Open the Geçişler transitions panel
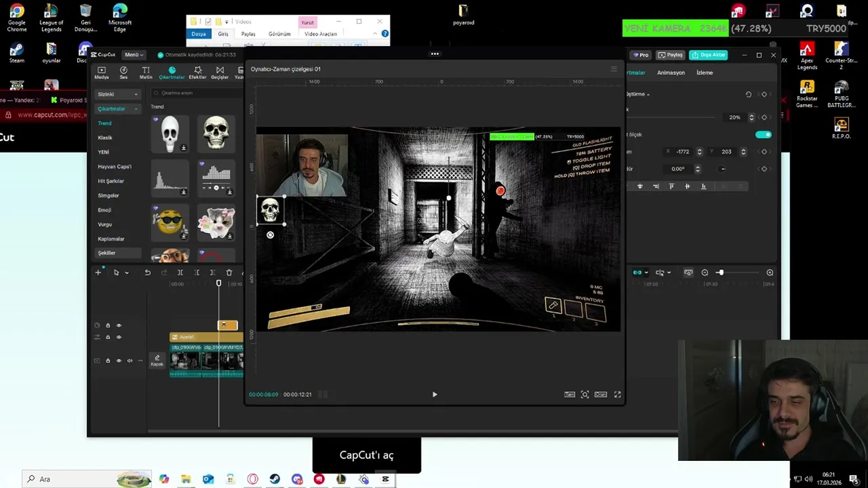 [220, 73]
